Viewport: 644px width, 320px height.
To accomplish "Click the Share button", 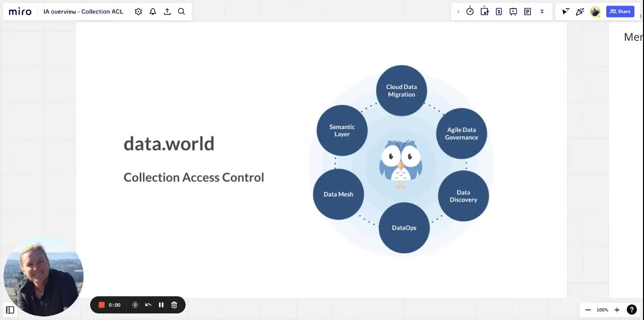I will point(620,12).
